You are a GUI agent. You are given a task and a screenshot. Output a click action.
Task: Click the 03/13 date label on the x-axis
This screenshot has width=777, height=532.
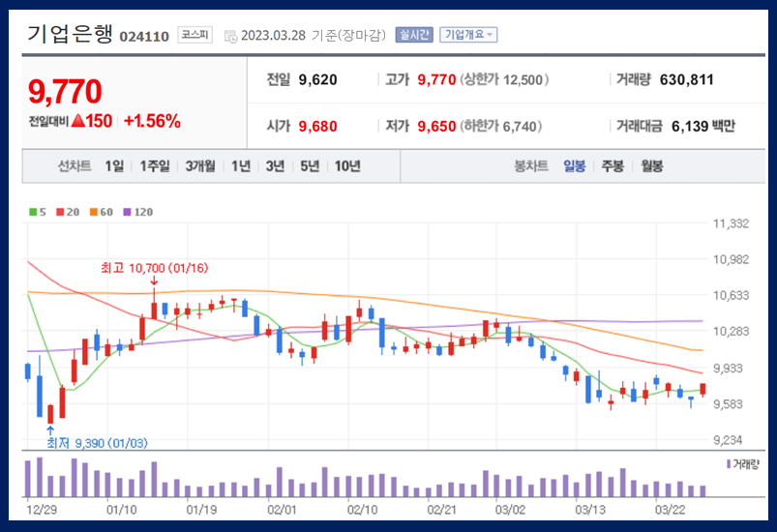pyautogui.click(x=590, y=510)
